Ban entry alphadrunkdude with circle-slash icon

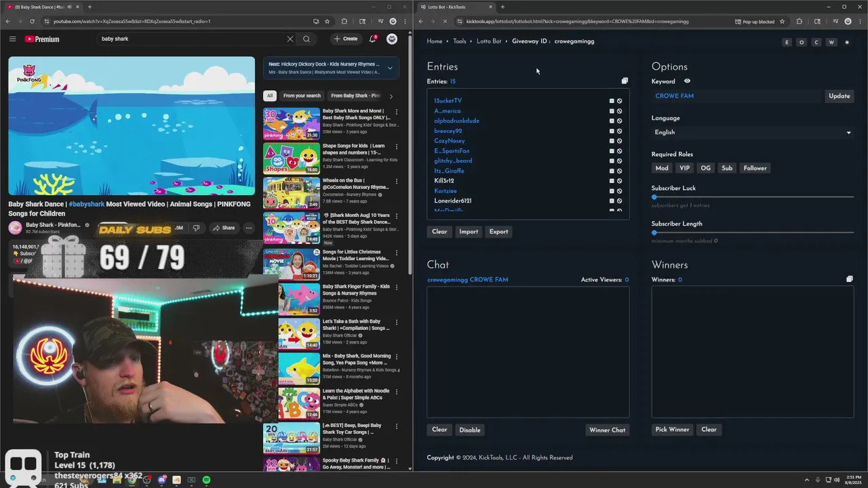coord(619,121)
